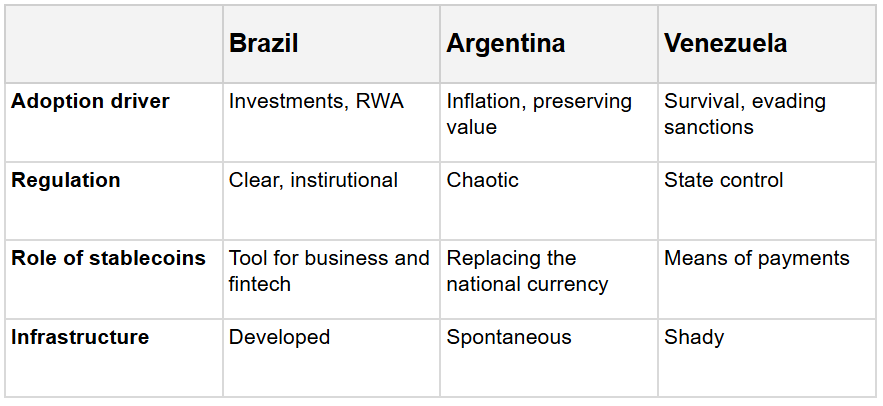Image resolution: width=883 pixels, height=406 pixels.
Task: Select the Role of stablecoins row label
Action: tap(108, 259)
